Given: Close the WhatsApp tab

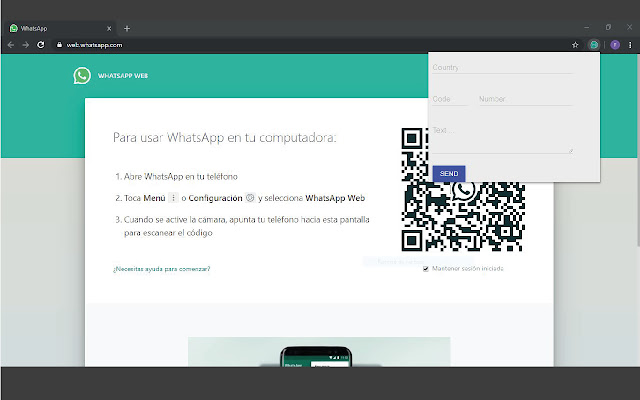Looking at the screenshot, I should click(x=109, y=29).
